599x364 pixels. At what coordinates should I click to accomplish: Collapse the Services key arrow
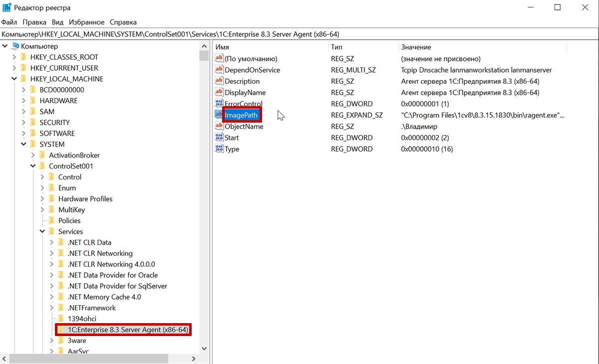pos(42,231)
